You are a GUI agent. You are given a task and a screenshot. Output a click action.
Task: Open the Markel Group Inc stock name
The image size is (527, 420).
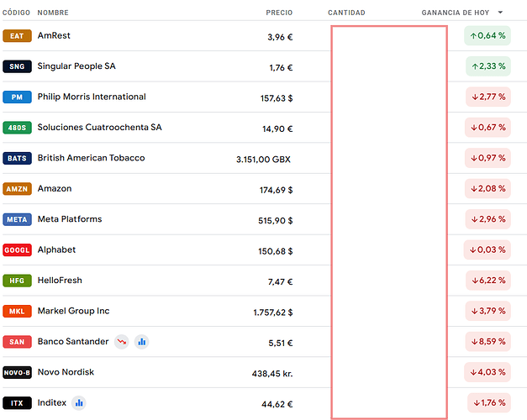pyautogui.click(x=74, y=311)
